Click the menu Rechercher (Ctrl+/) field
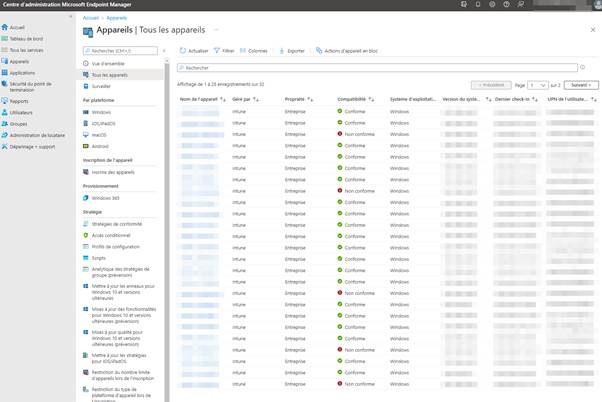602x402 pixels. pyautogui.click(x=120, y=51)
